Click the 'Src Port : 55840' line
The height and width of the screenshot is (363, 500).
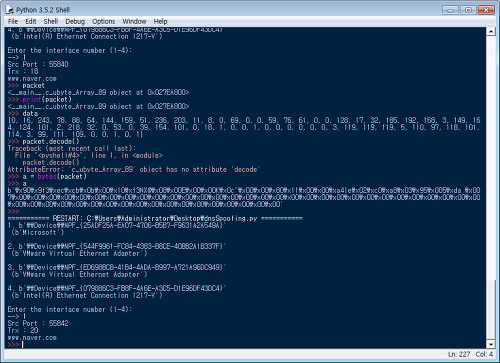(x=38, y=64)
